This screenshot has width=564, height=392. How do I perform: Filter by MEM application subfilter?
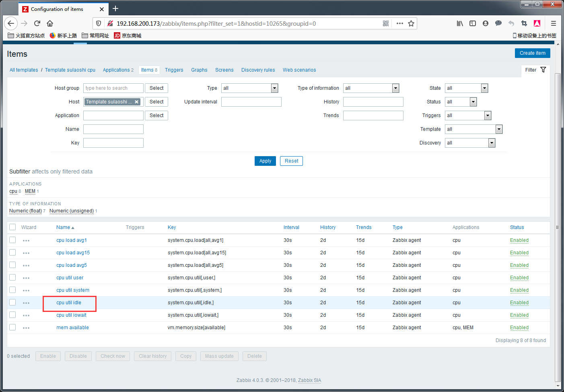(x=30, y=191)
